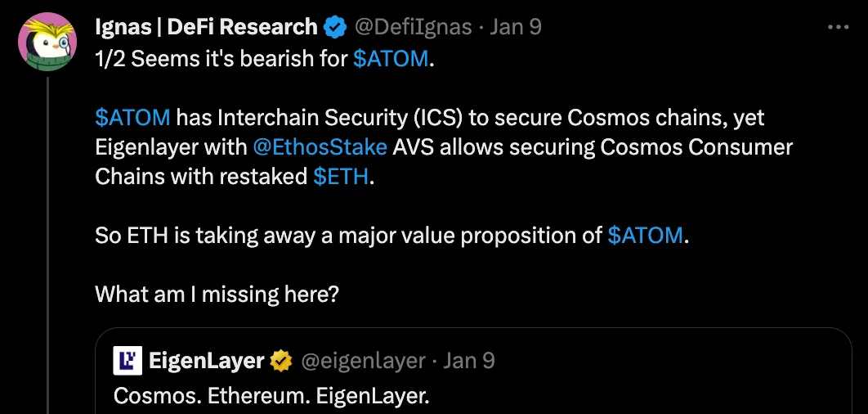Screen dimensions: 868x414
Task: Click EigenLayer's gold verified badge
Action: point(283,360)
